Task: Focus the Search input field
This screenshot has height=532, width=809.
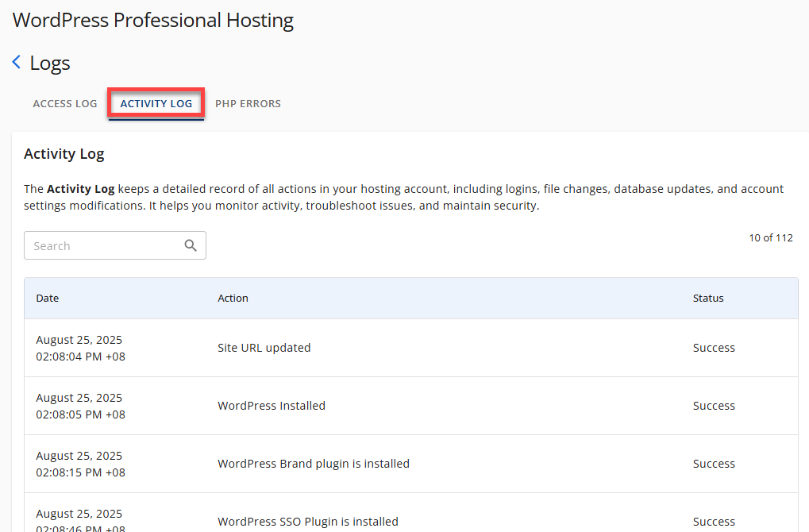Action: coord(103,245)
